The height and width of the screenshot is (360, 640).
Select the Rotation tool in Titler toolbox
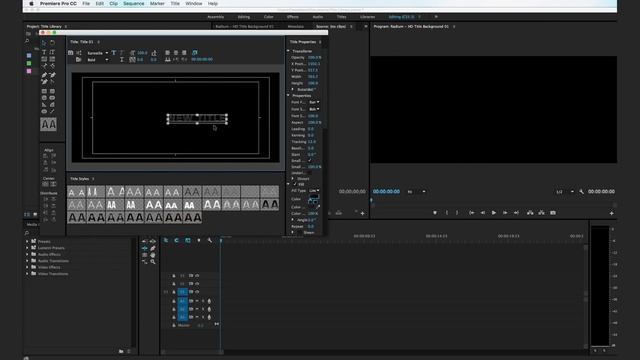click(52, 42)
